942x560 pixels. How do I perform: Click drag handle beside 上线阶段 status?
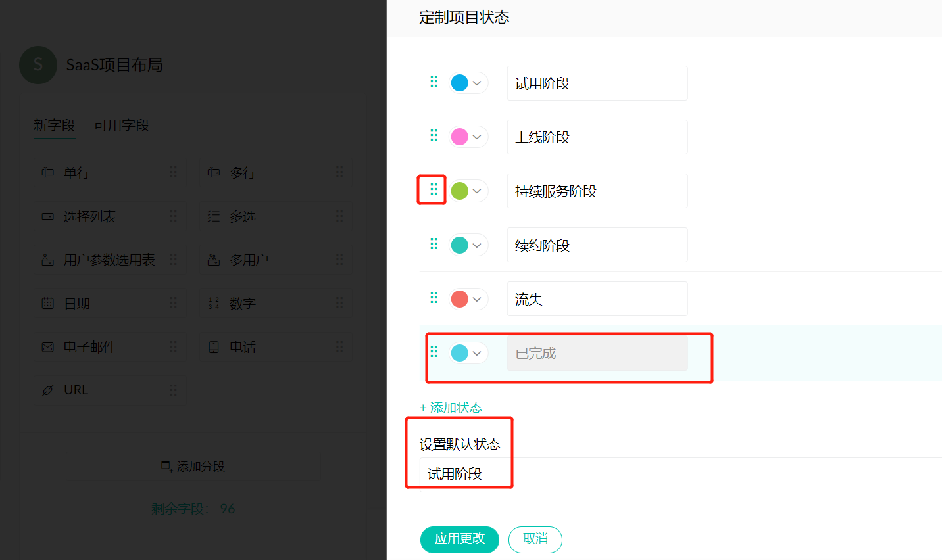pyautogui.click(x=434, y=135)
